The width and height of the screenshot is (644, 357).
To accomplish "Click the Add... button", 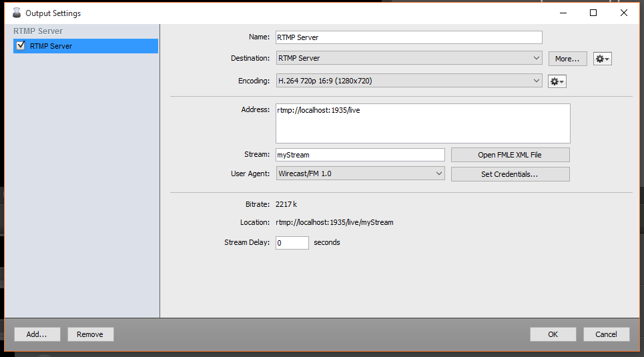I will click(37, 334).
